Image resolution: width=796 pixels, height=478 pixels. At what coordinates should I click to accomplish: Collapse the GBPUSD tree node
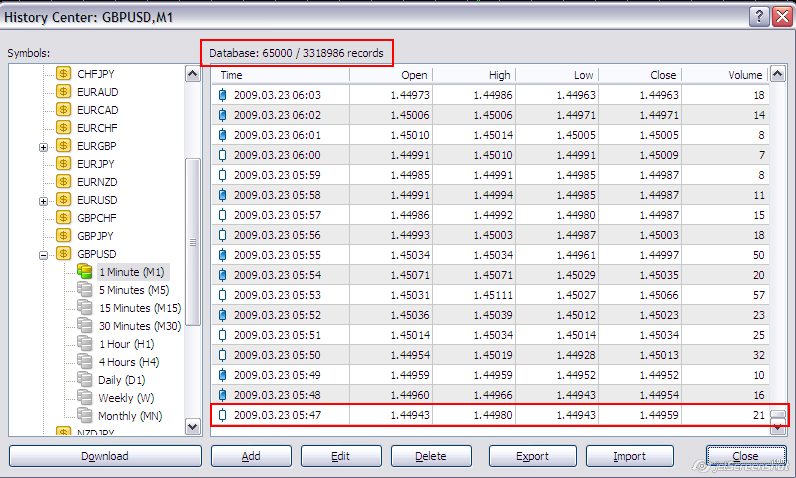(x=44, y=255)
